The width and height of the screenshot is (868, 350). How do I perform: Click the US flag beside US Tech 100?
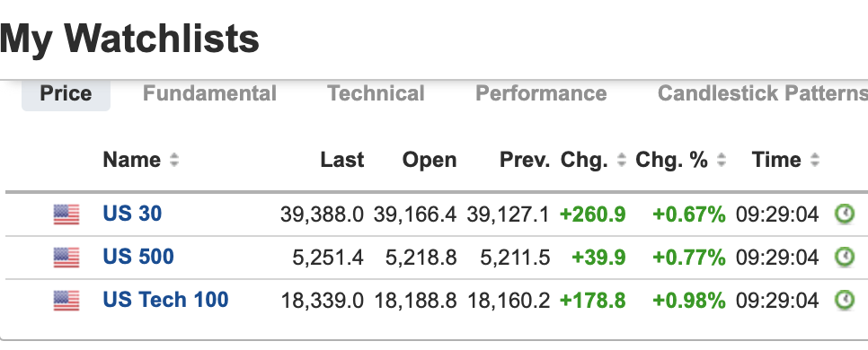tap(66, 301)
